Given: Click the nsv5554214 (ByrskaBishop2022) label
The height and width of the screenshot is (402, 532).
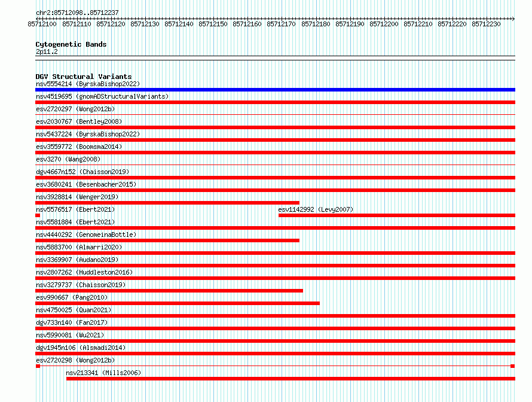Looking at the screenshot, I should (87, 84).
